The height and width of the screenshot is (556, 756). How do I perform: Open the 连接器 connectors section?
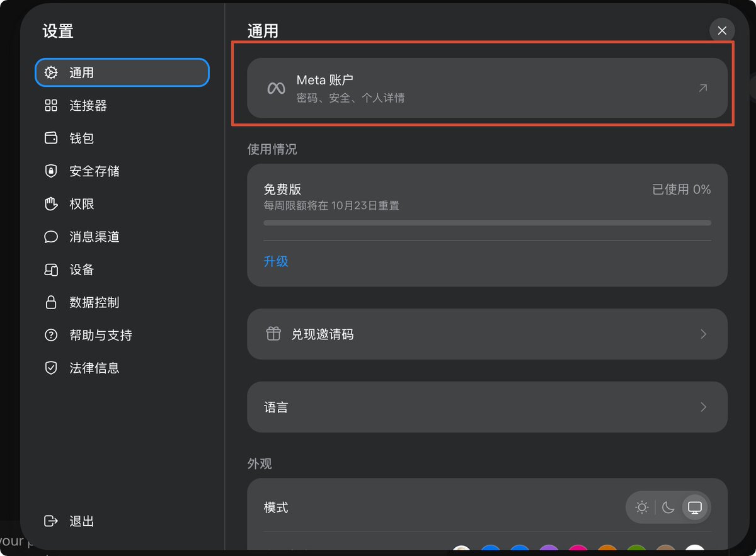(x=122, y=105)
